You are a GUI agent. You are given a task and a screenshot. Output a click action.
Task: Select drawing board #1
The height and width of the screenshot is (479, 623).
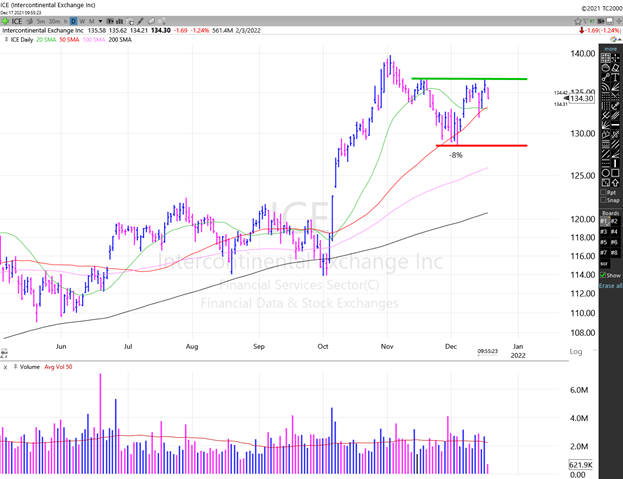pos(604,221)
